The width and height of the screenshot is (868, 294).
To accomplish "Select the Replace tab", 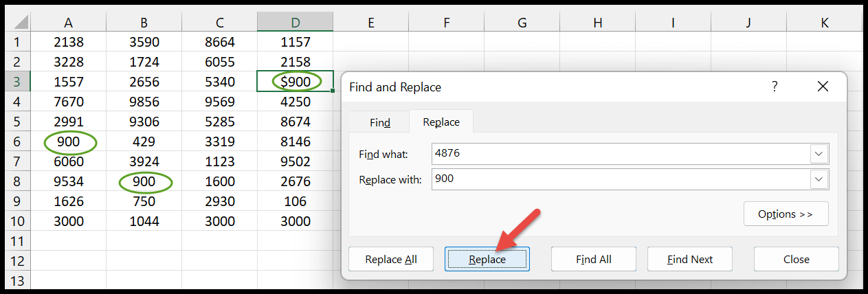I will [x=441, y=122].
